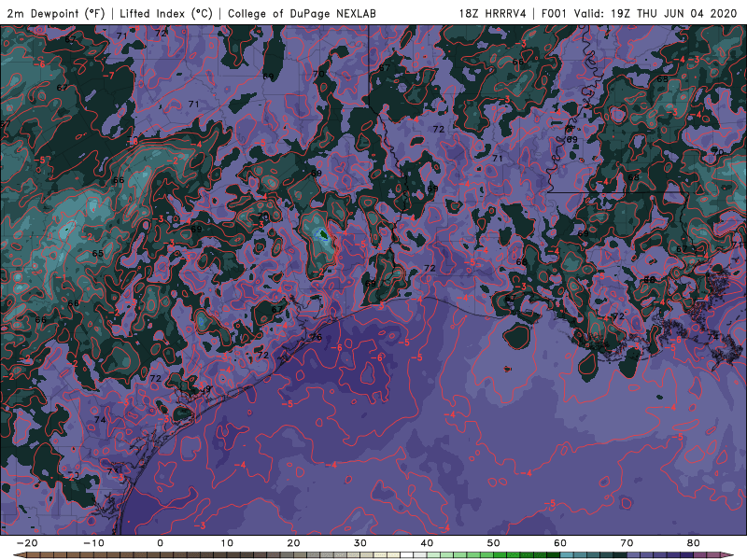Click the '20' color scale label
The image size is (747, 560).
293,543
